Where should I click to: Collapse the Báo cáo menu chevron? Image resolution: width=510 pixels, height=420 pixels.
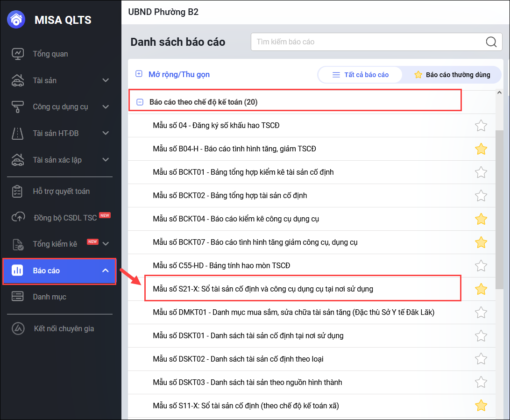coord(106,271)
